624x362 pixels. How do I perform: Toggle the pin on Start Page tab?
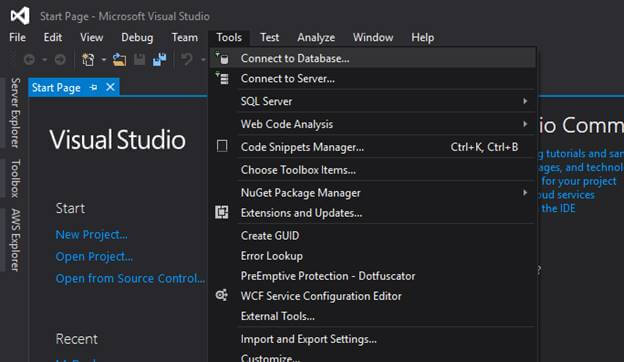pos(94,87)
